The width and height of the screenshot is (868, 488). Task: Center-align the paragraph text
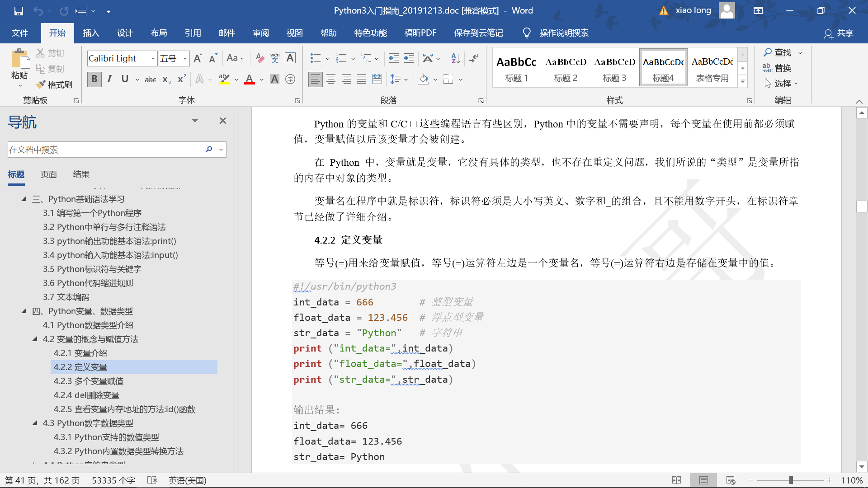[x=331, y=80]
